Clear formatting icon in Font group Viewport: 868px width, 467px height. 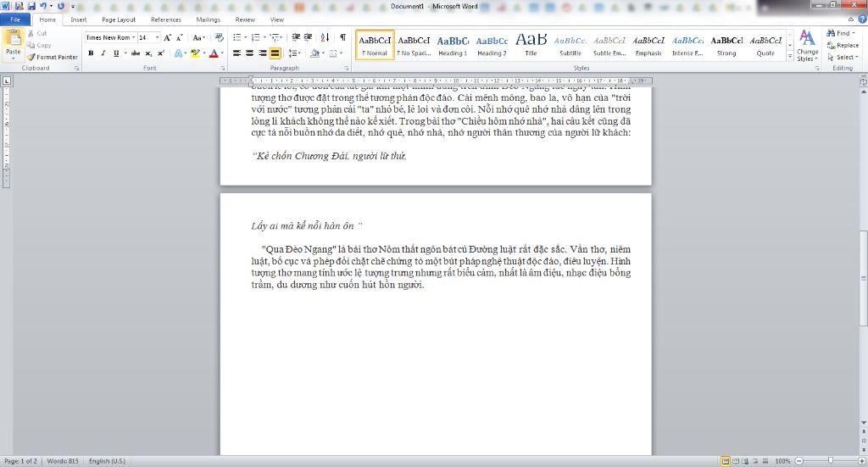pyautogui.click(x=220, y=37)
